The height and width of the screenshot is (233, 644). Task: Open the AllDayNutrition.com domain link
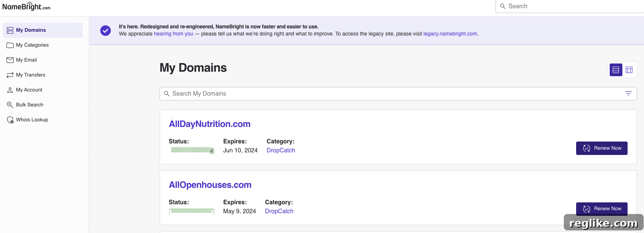(x=210, y=124)
